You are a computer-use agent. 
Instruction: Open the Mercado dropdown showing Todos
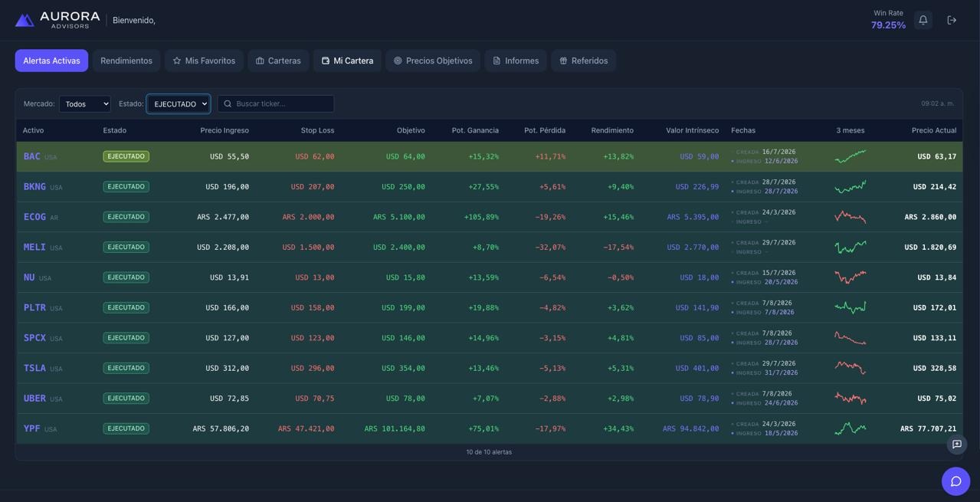point(85,103)
